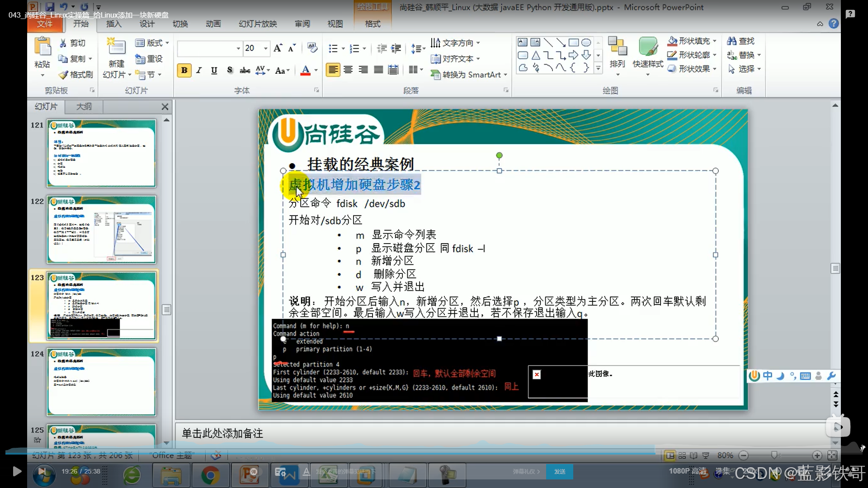Open the Insert (插入) ribbon tab
Screen dimensions: 868x488
pos(113,24)
